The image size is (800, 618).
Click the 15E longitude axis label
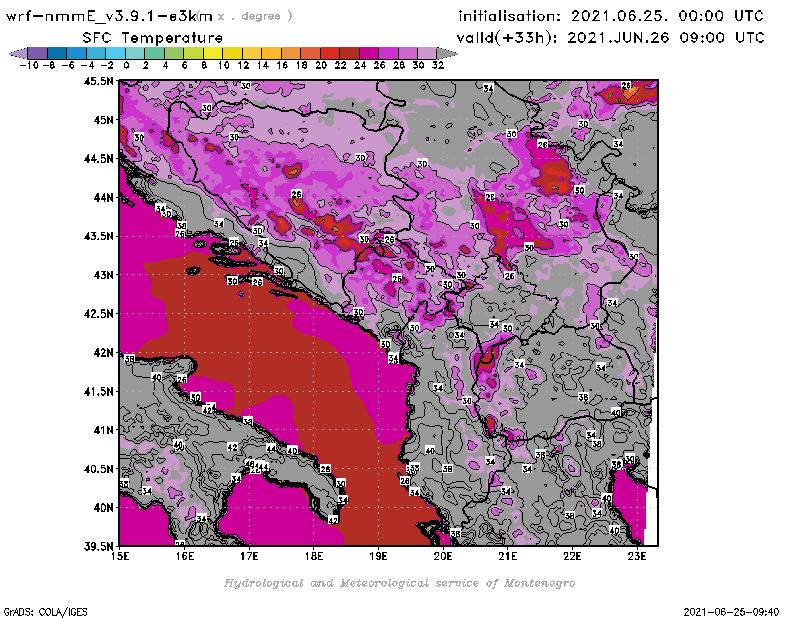[x=120, y=556]
